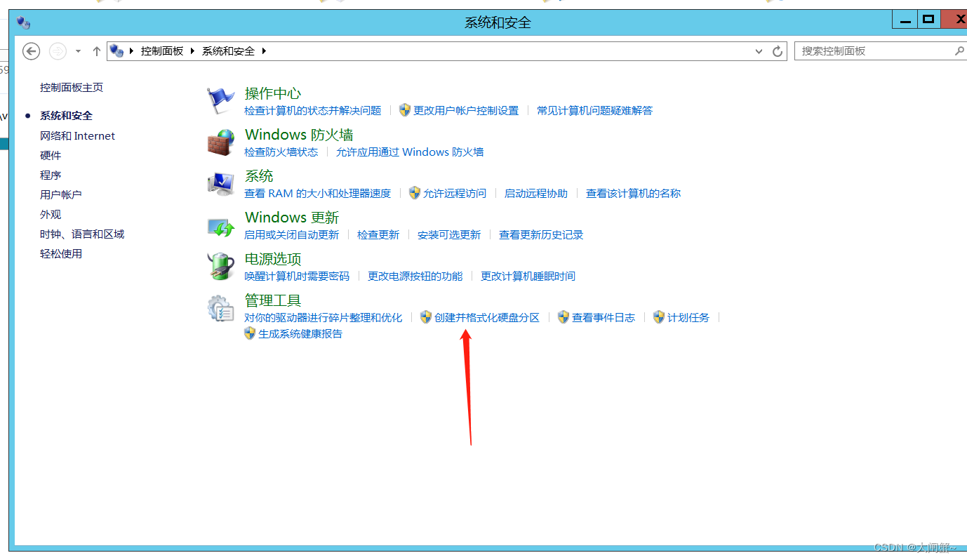Open 管理工具 heading link
Screen dimensions: 967x560
pos(273,300)
